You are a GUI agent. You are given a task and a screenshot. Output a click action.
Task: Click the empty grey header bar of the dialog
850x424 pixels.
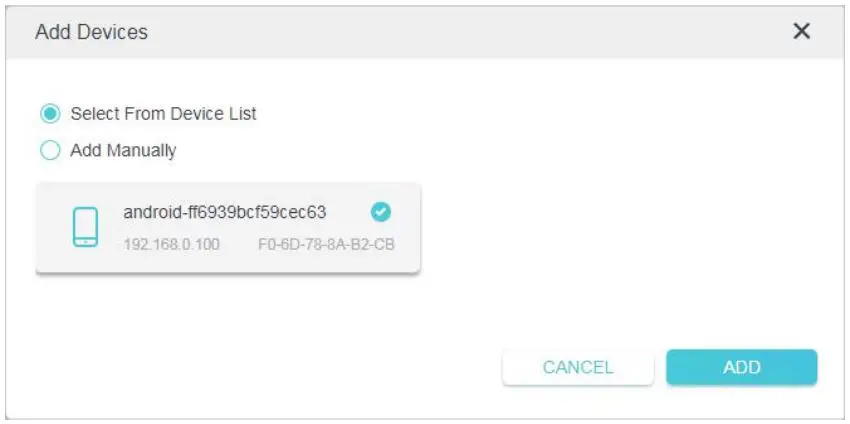450,32
